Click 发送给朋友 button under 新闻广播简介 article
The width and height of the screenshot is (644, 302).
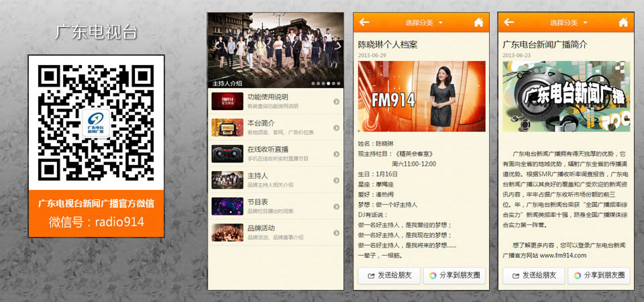click(x=533, y=276)
